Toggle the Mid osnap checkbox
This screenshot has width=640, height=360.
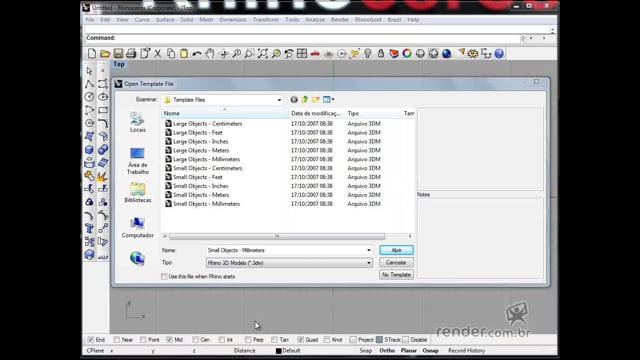[x=169, y=340]
